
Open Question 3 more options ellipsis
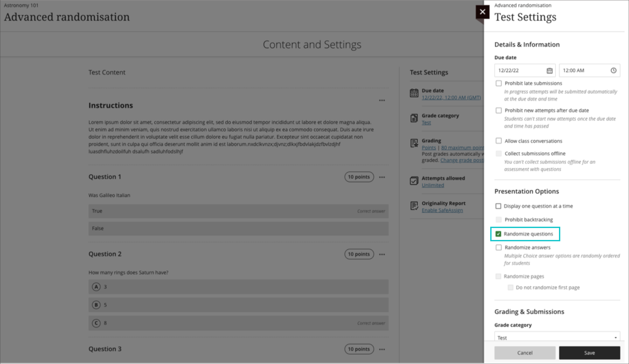pyautogui.click(x=382, y=349)
